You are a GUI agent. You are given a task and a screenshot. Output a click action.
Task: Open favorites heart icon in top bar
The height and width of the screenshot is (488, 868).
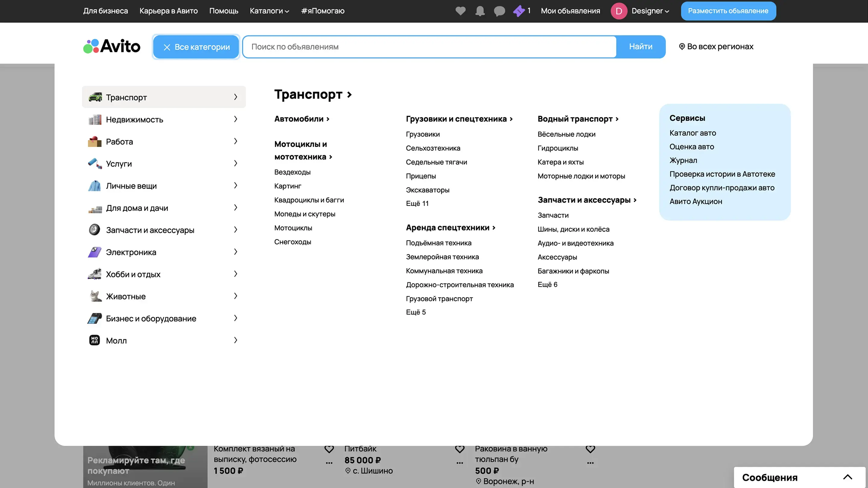460,11
